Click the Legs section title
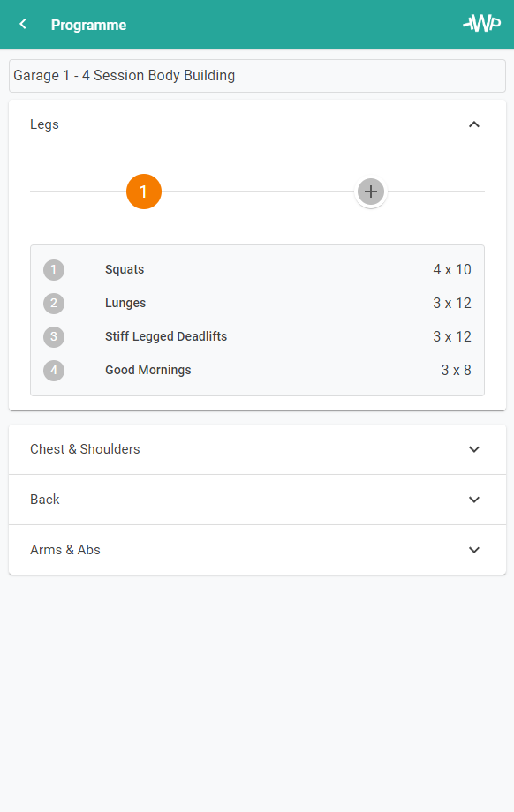Image resolution: width=514 pixels, height=812 pixels. 44,124
